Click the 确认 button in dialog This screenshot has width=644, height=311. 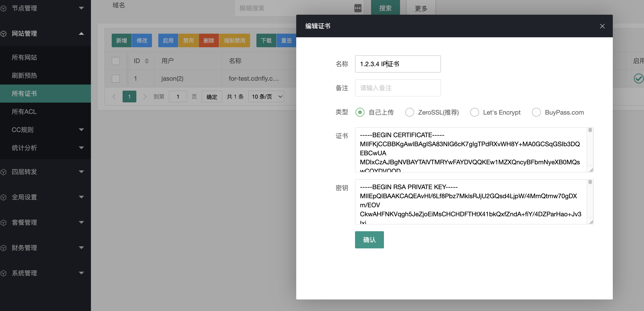[x=369, y=240]
